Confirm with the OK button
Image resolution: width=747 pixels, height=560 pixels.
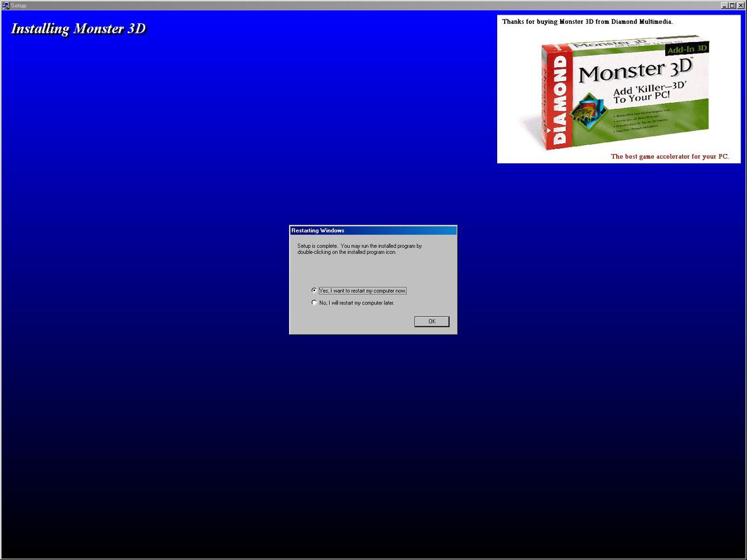pos(432,321)
